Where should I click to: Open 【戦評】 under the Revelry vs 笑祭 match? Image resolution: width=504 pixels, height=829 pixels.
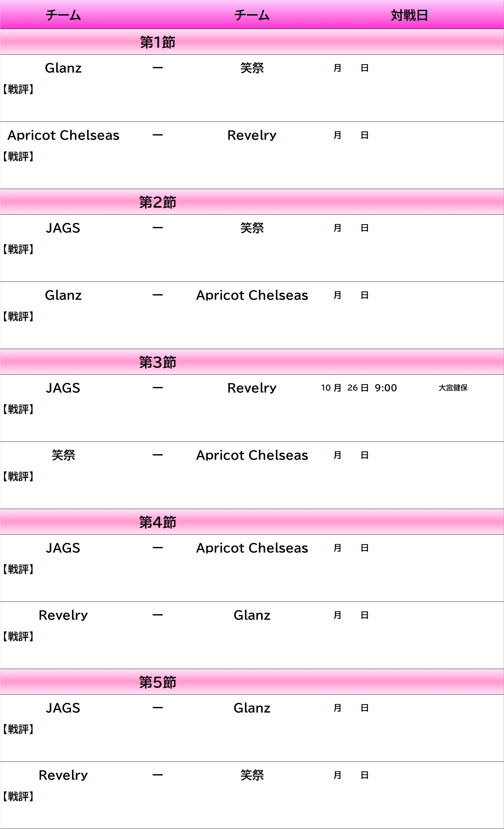[19, 797]
